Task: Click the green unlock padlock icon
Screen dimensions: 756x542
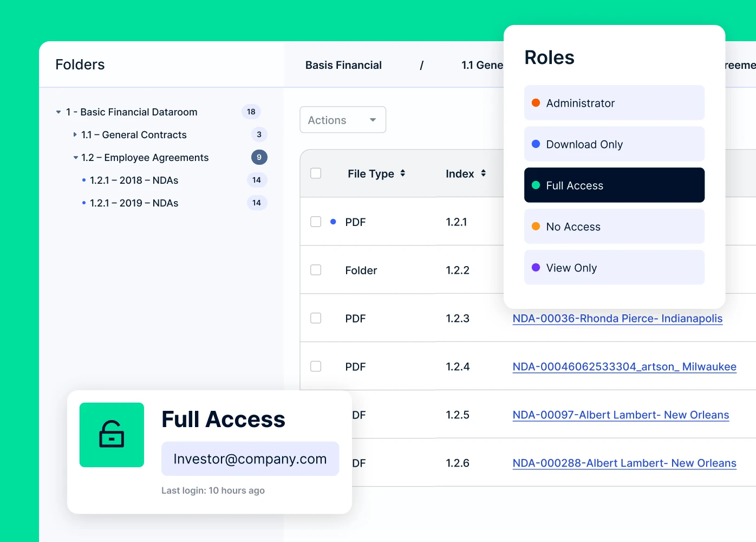Action: pos(112,435)
